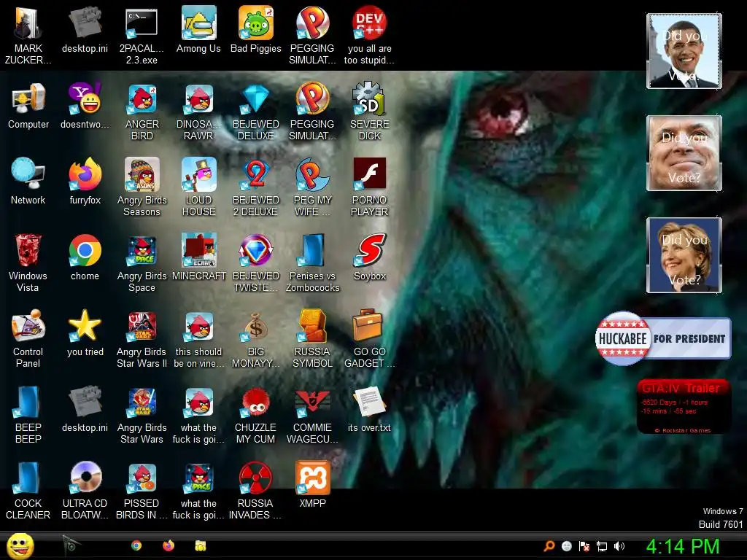Click the Huckabee For President banner
747x560 pixels.
pyautogui.click(x=663, y=338)
